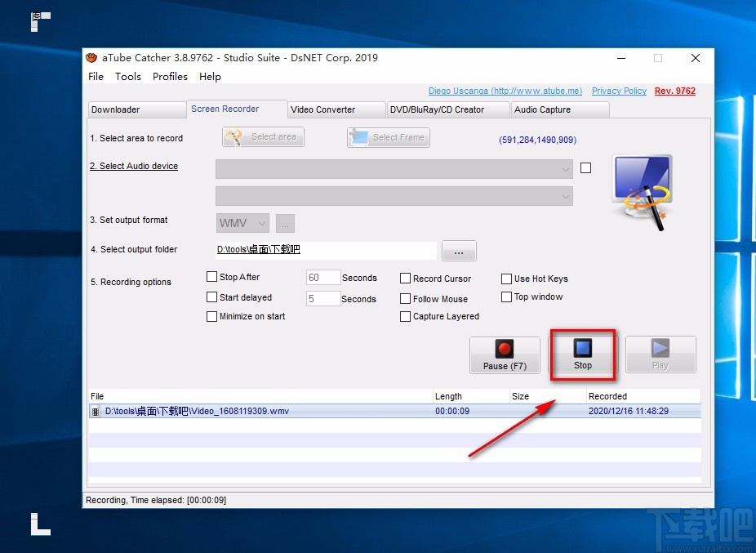Image resolution: width=756 pixels, height=553 pixels.
Task: Click the video file icon in recordings list
Action: tap(96, 412)
